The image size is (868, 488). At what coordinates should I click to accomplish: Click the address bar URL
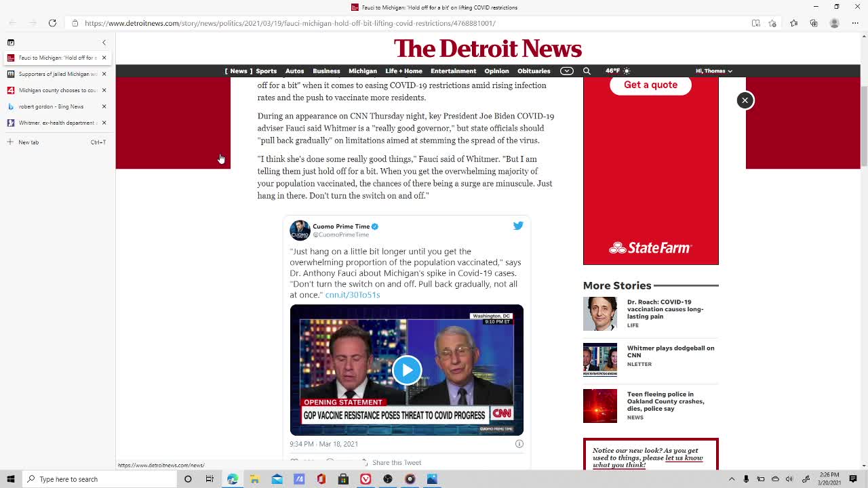[x=290, y=23]
